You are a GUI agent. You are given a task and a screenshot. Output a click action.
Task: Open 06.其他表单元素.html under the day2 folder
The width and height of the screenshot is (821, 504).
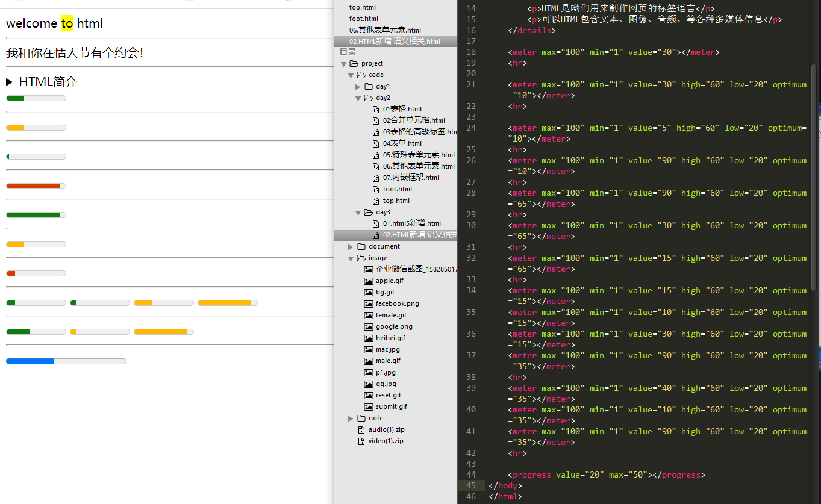pyautogui.click(x=419, y=166)
